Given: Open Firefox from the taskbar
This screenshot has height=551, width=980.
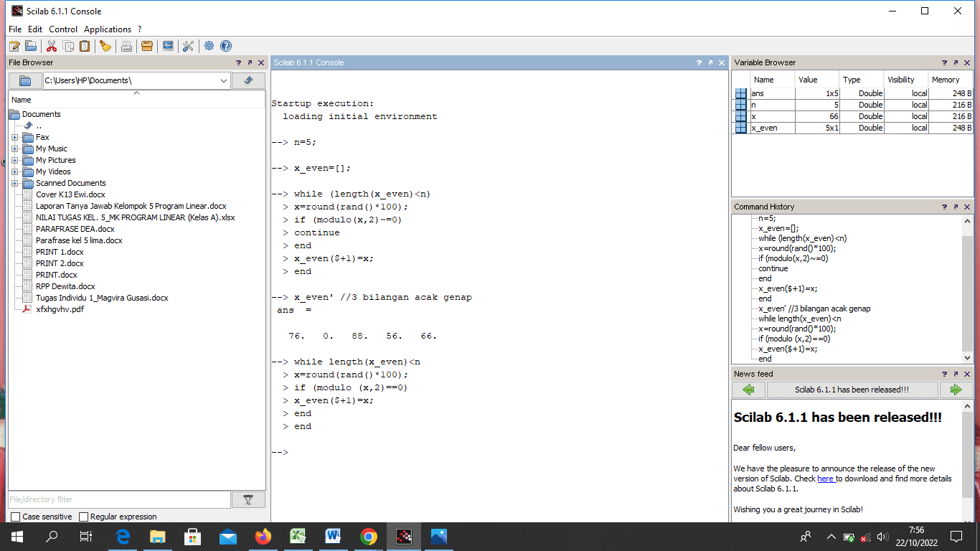Looking at the screenshot, I should pos(263,536).
